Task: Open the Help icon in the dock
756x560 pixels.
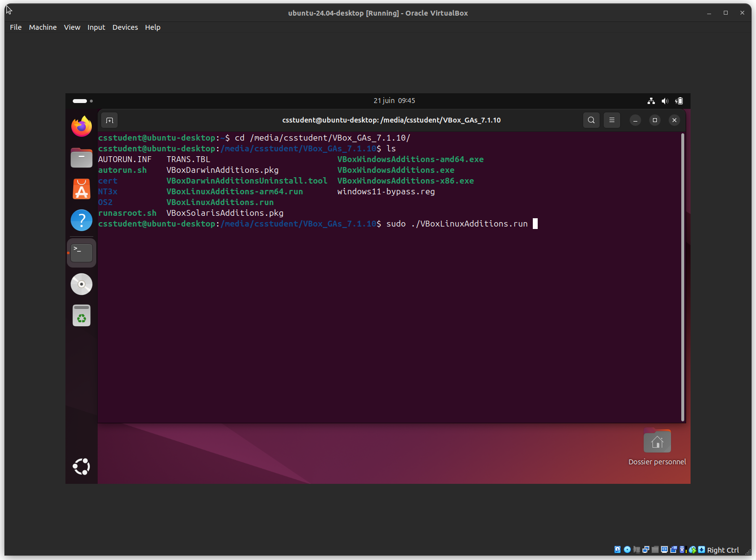Action: [x=82, y=220]
